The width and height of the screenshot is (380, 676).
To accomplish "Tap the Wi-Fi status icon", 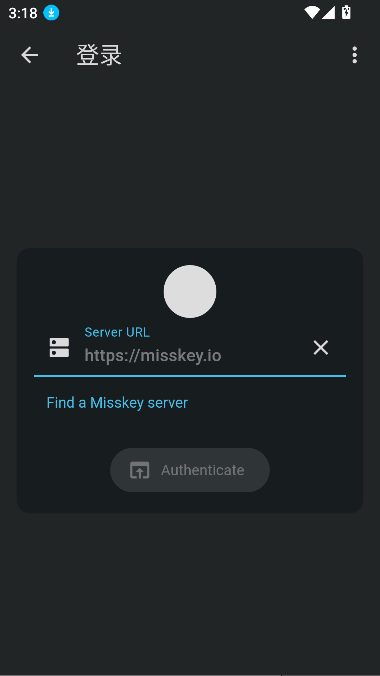I will (312, 13).
